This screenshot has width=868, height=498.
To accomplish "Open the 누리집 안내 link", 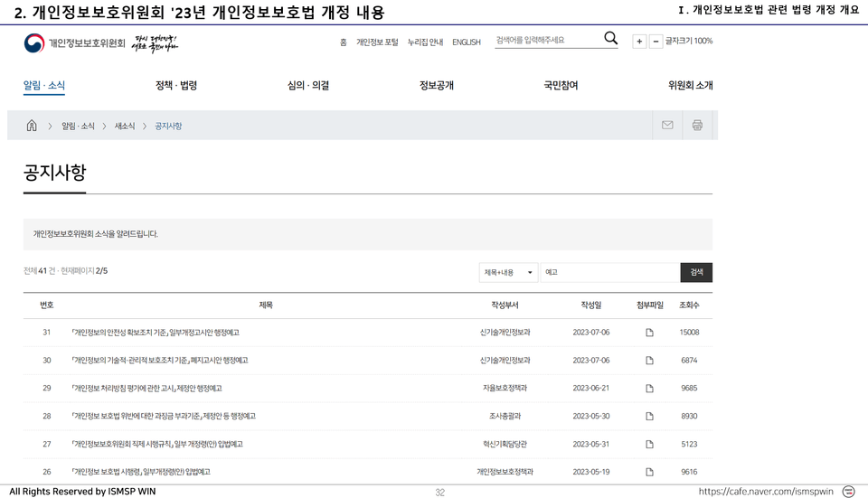I will [425, 42].
